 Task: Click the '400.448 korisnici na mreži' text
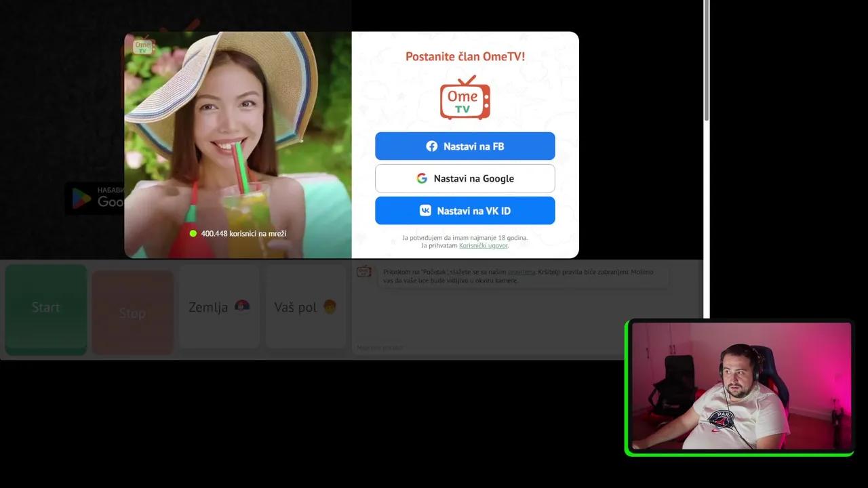click(243, 233)
